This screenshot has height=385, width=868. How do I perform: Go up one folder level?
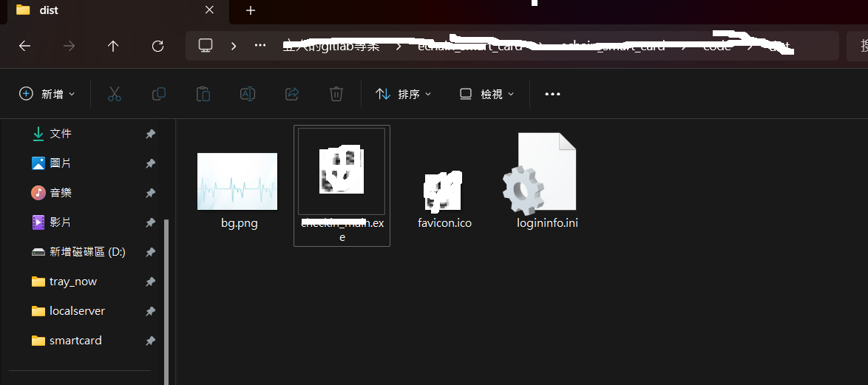[x=113, y=46]
